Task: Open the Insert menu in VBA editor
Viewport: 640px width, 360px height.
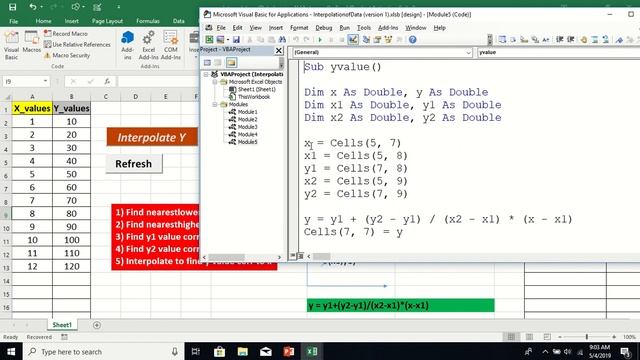Action: 276,28
